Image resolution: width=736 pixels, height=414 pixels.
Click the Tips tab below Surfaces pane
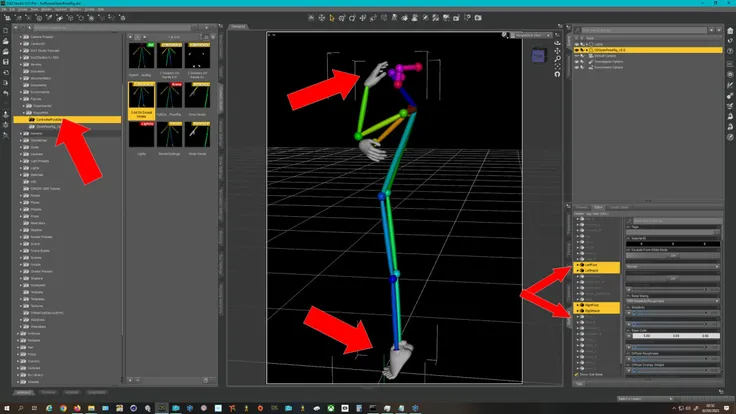(x=579, y=383)
